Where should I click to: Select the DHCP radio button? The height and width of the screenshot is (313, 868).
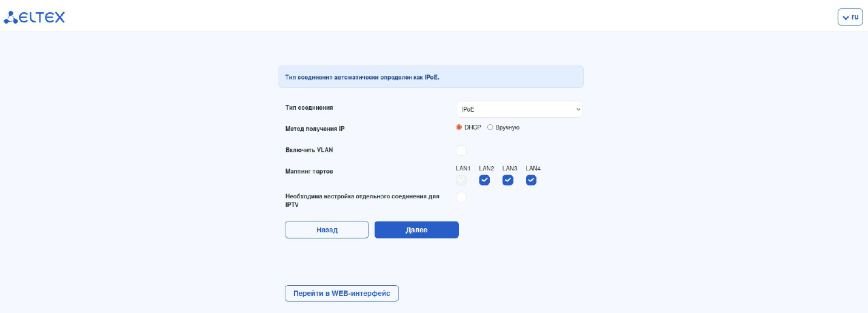point(459,127)
